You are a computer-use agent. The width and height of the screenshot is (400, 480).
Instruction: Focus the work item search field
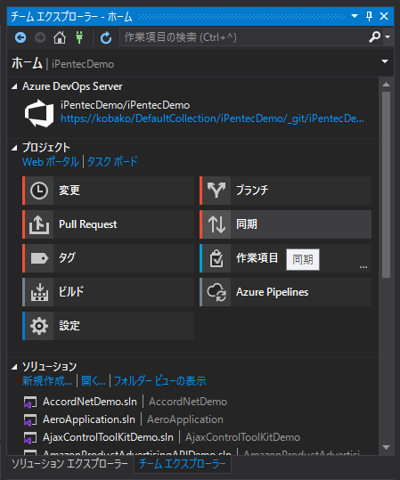tap(244, 37)
